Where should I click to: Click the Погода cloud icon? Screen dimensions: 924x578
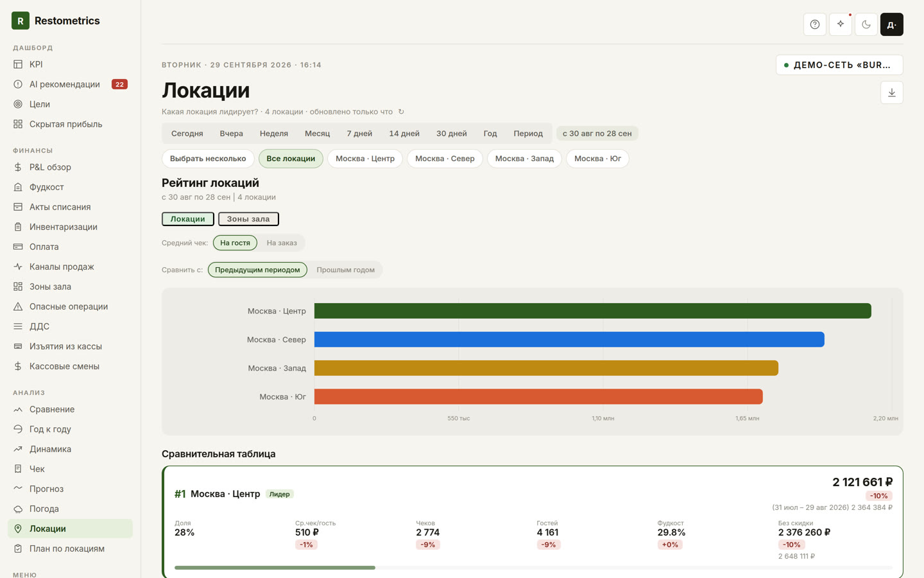coord(18,509)
